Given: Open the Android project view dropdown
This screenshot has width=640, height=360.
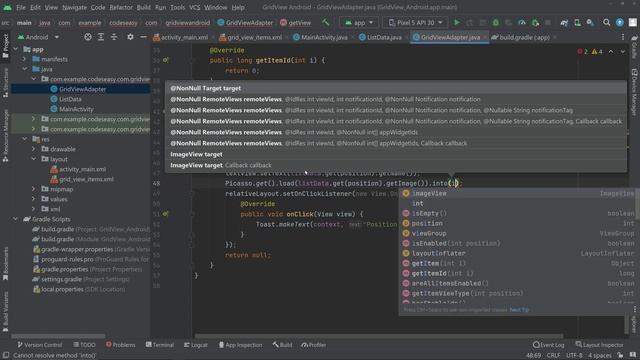Looking at the screenshot, I should pos(39,37).
